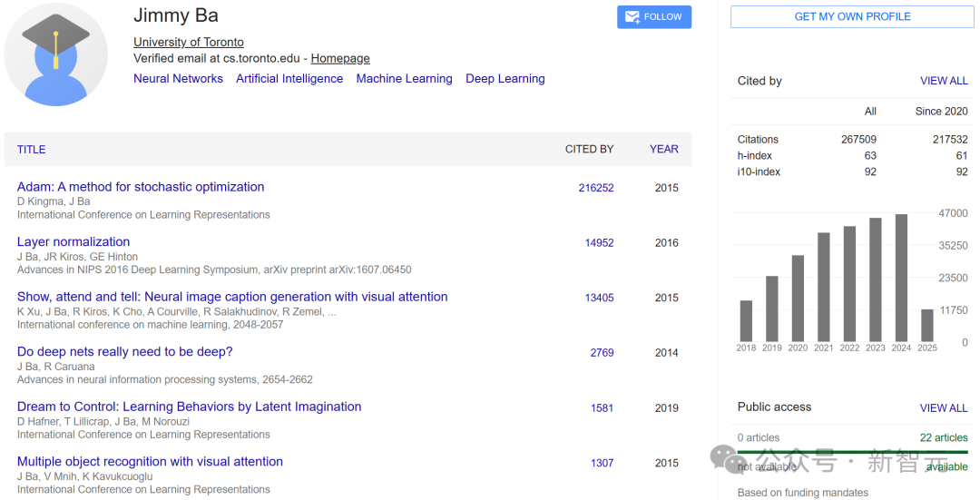The height and width of the screenshot is (500, 980).
Task: Click the envelope icon on Follow button
Action: tap(631, 17)
